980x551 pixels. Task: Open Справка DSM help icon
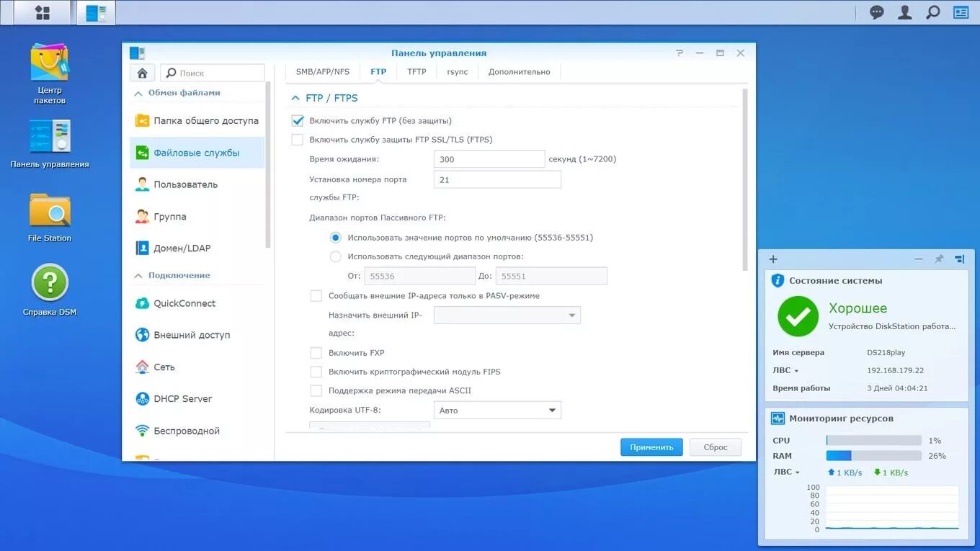[49, 290]
